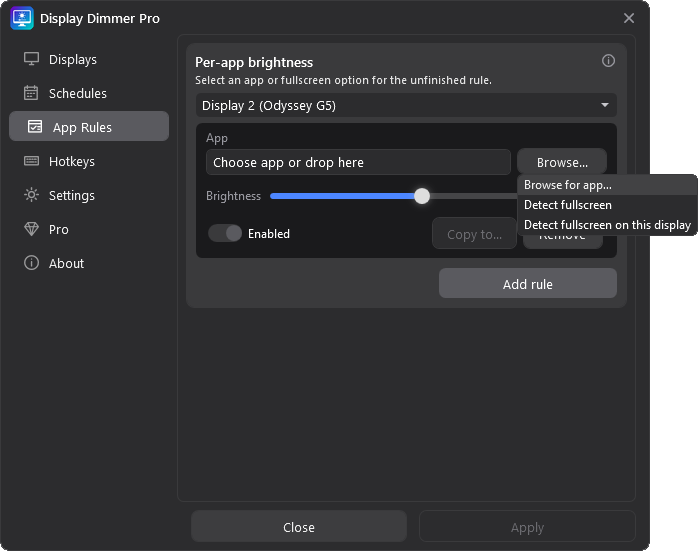The width and height of the screenshot is (698, 551).
Task: Click the Displays monitor icon in sidebar
Action: (x=31, y=59)
